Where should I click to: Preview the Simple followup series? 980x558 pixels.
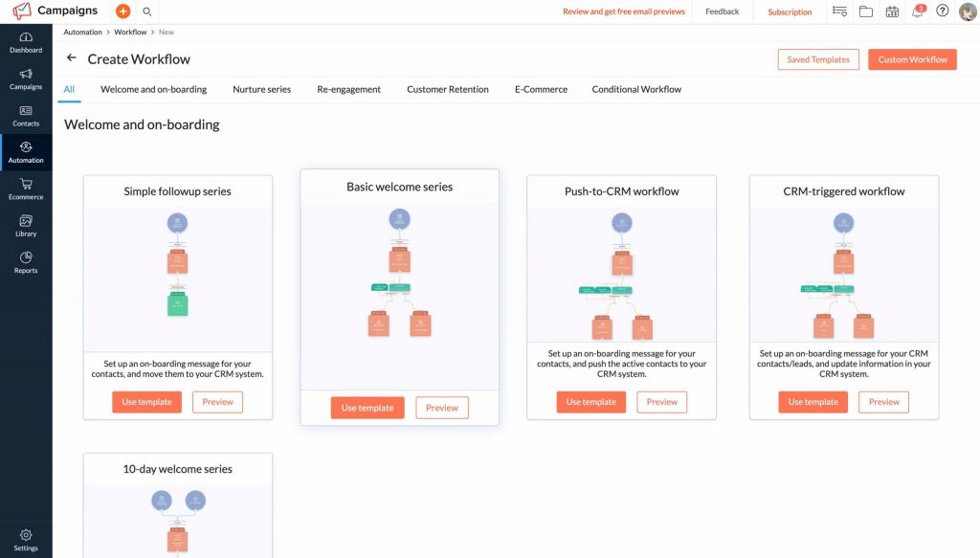point(217,402)
